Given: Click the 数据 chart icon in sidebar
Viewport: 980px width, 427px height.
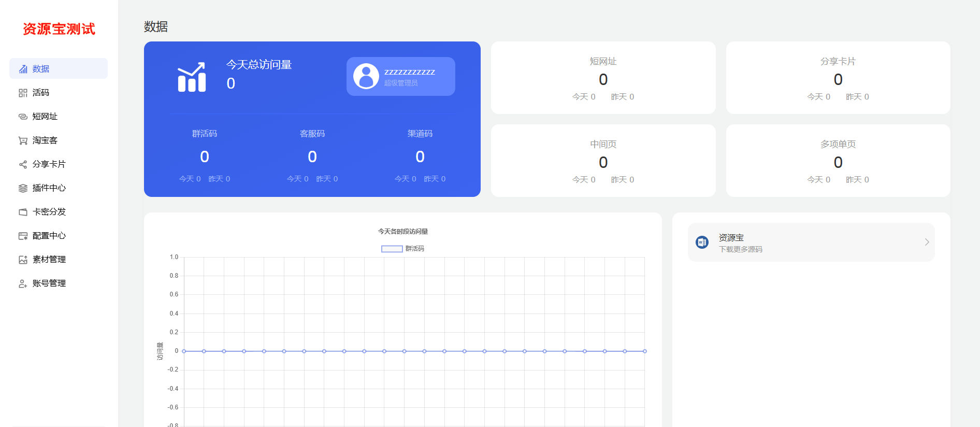Looking at the screenshot, I should [23, 69].
